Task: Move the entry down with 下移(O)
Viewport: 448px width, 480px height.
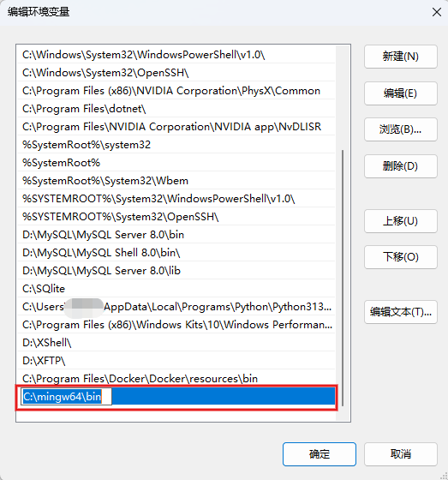Action: click(x=401, y=257)
